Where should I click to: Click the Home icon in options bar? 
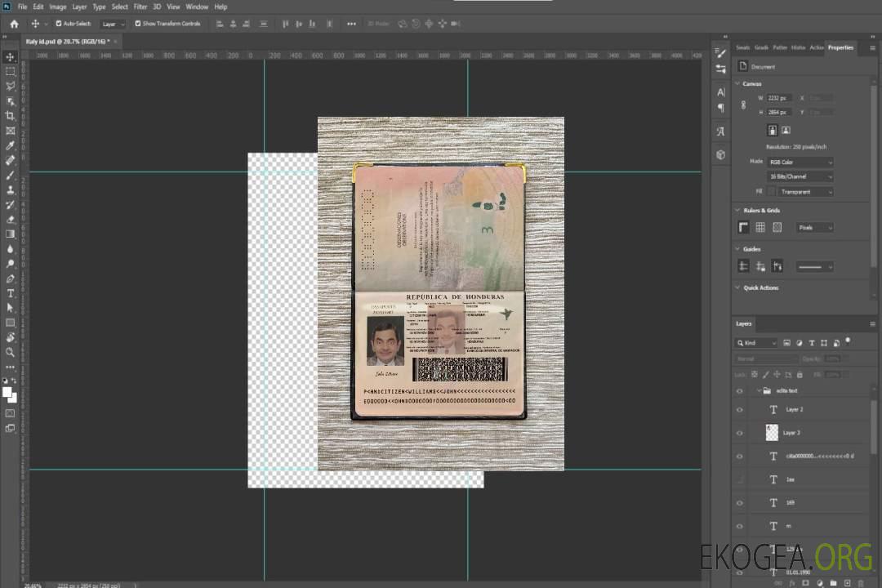point(14,24)
